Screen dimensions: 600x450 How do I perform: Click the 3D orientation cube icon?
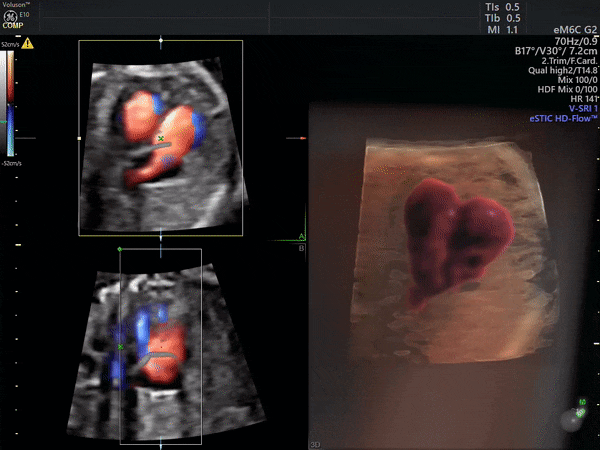[574, 416]
